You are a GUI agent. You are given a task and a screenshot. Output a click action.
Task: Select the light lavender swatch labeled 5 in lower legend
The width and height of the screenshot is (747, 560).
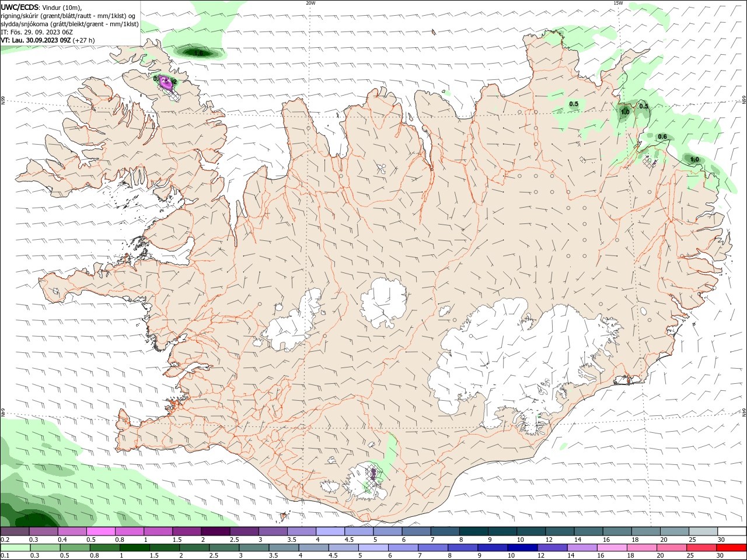pos(373,548)
